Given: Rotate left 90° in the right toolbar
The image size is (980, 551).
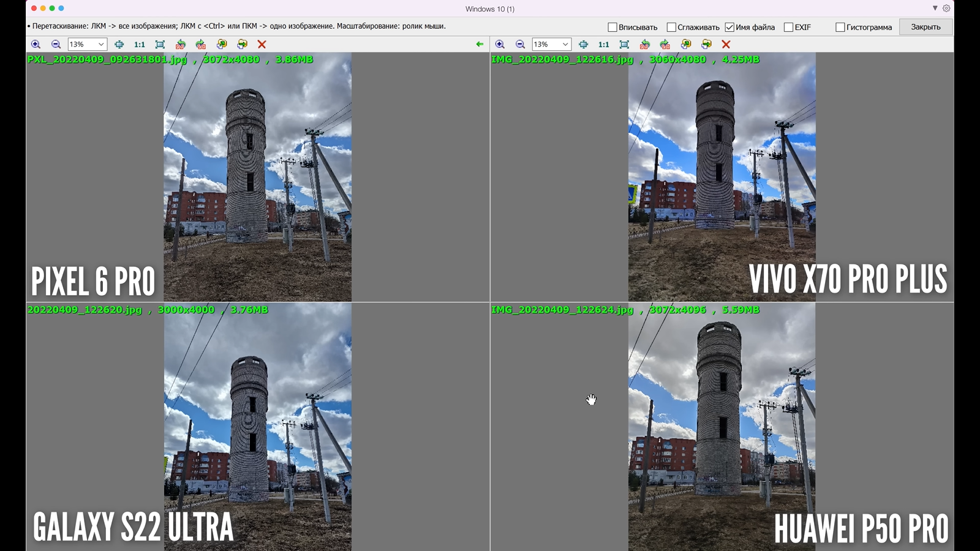Looking at the screenshot, I should [644, 44].
